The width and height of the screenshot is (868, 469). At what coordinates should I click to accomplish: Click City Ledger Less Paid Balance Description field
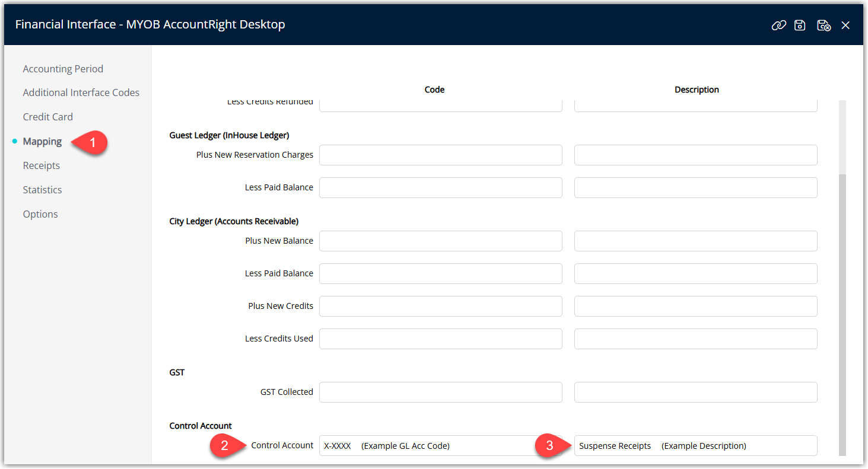point(696,273)
